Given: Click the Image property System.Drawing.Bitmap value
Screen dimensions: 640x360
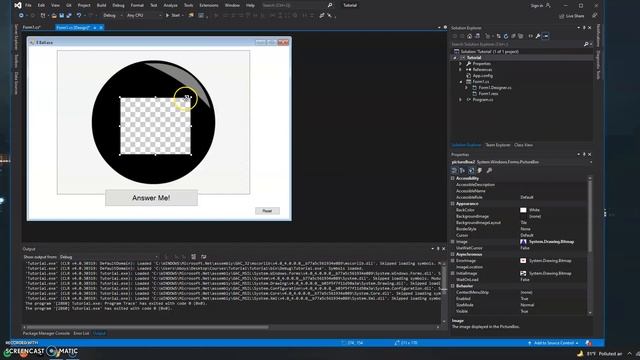Looking at the screenshot, I should pyautogui.click(x=551, y=242).
